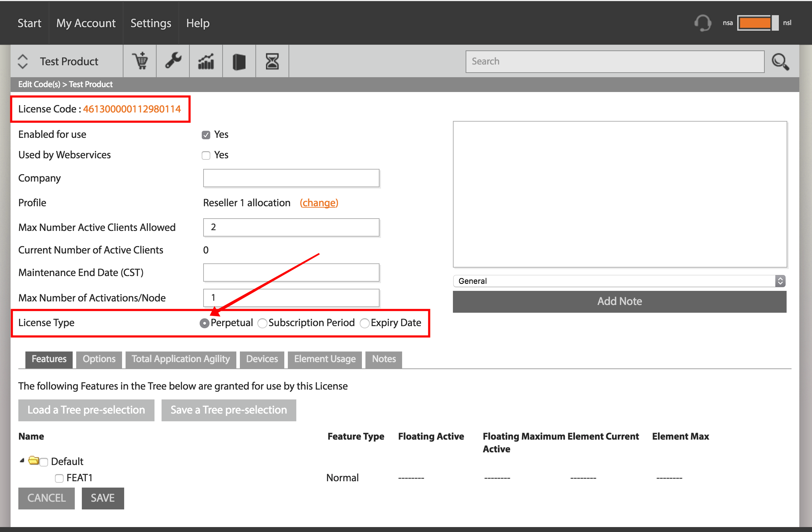Click inside the notes text area
The width and height of the screenshot is (812, 532).
click(x=620, y=194)
